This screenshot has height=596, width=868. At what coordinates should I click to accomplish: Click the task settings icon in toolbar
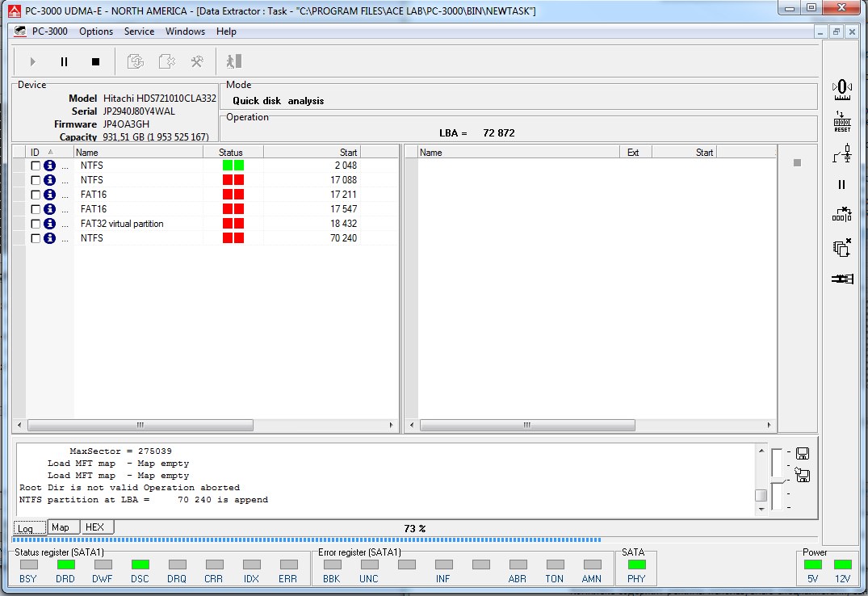[x=166, y=61]
